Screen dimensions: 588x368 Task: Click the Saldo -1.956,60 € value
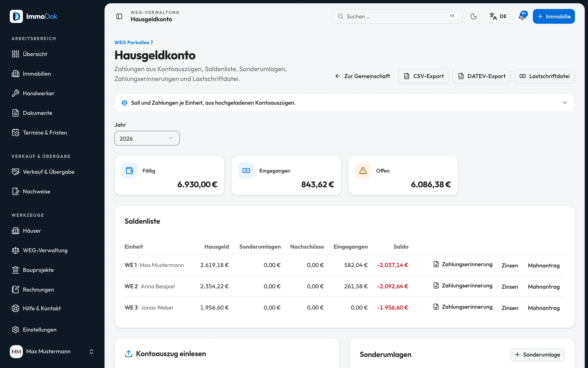(393, 308)
